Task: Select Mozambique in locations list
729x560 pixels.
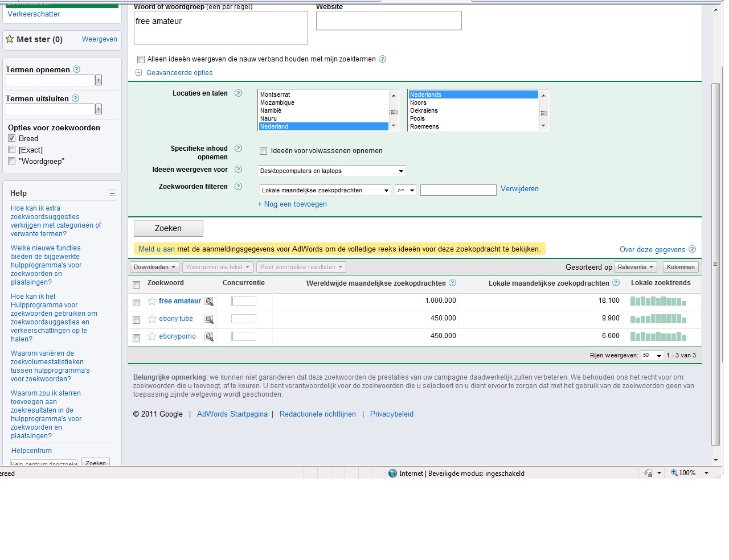Action: (x=323, y=102)
